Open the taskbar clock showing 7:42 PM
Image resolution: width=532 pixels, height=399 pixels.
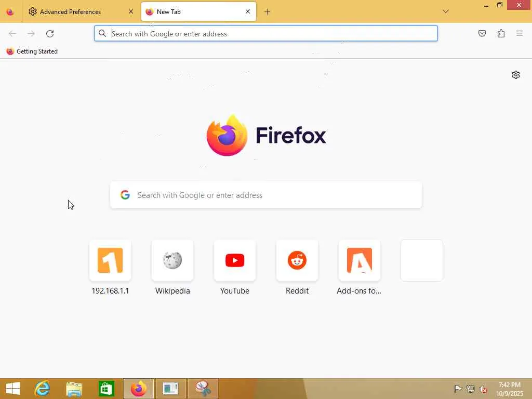click(x=509, y=389)
